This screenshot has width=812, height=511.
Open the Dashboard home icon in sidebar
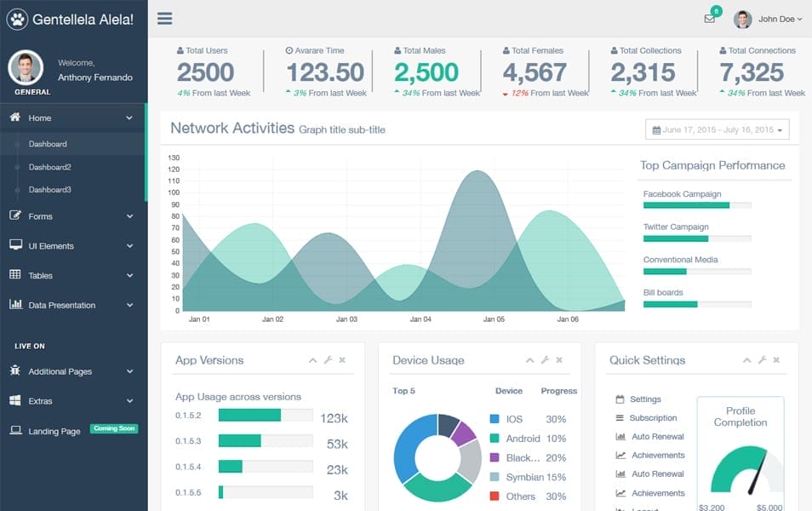17,118
